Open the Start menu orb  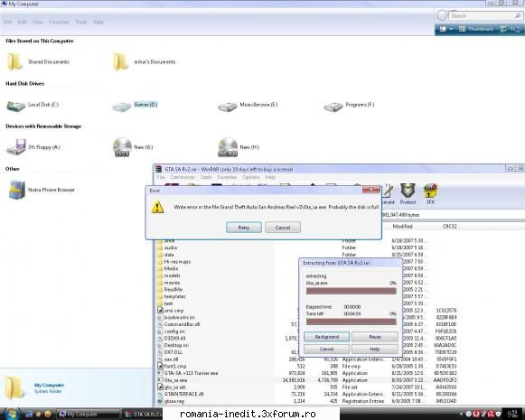coord(12,414)
